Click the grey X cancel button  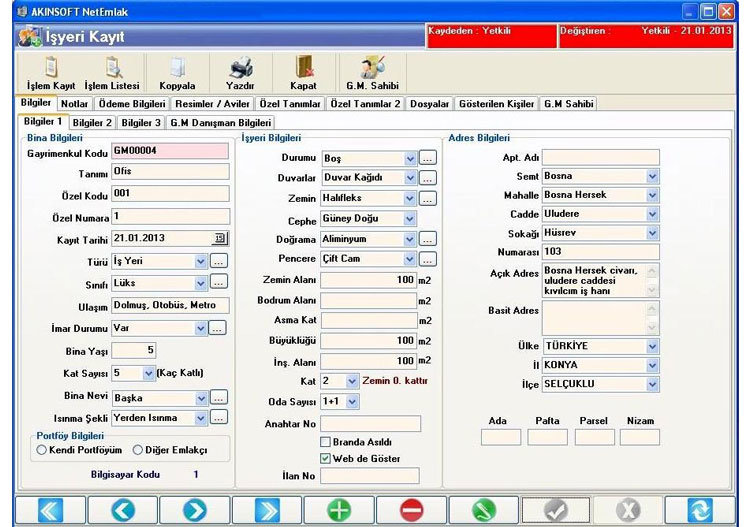tap(628, 510)
